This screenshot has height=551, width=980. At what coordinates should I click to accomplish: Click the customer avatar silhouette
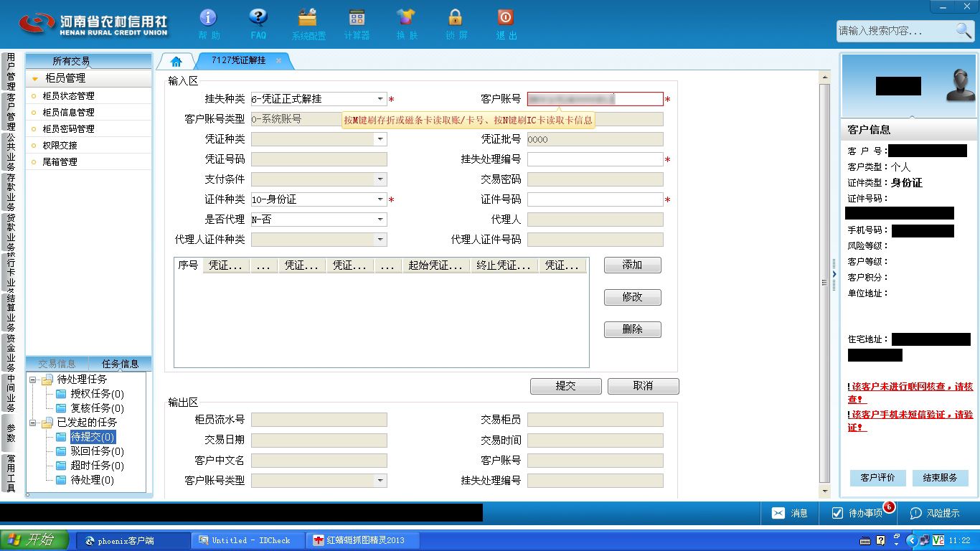(x=960, y=85)
